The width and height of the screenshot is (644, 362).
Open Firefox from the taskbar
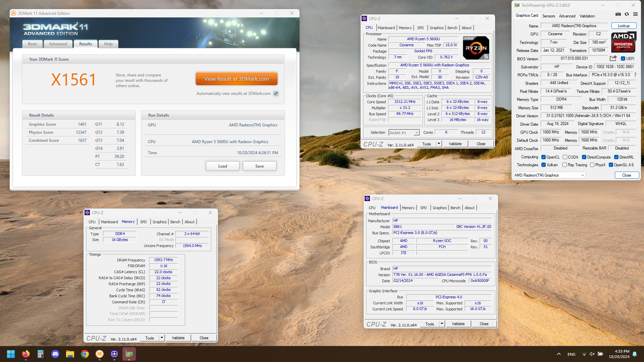(25, 354)
